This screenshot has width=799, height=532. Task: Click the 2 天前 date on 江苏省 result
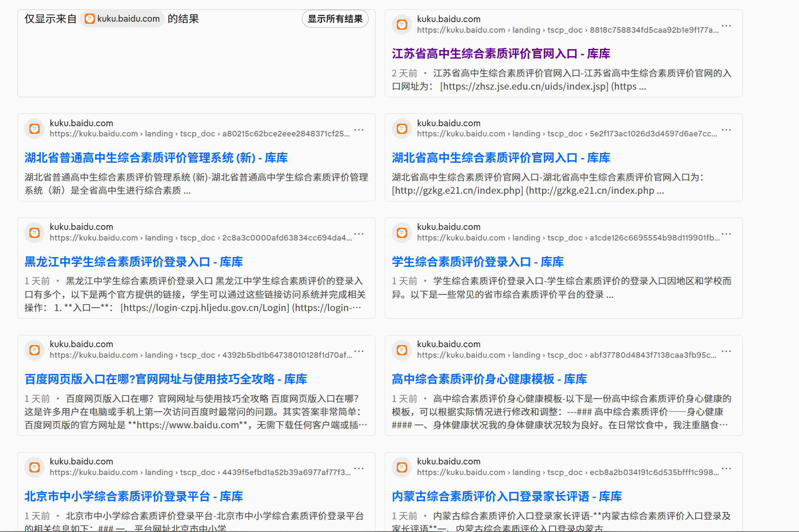coord(404,73)
